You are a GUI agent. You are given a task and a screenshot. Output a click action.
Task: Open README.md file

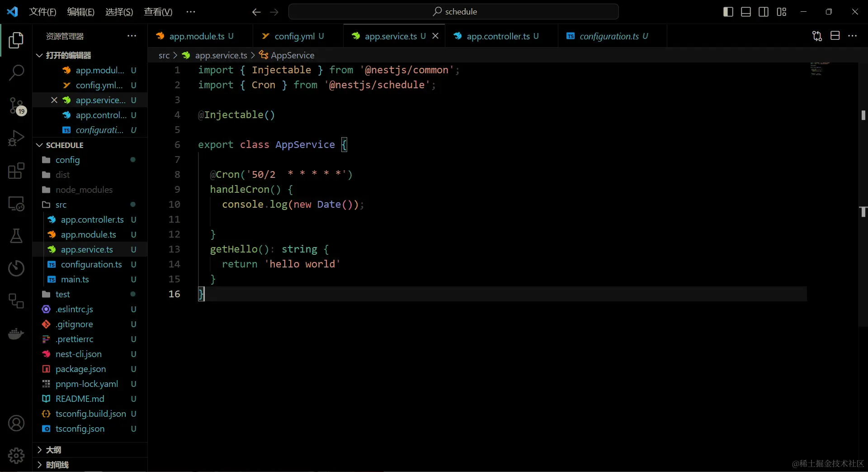[x=90, y=399]
